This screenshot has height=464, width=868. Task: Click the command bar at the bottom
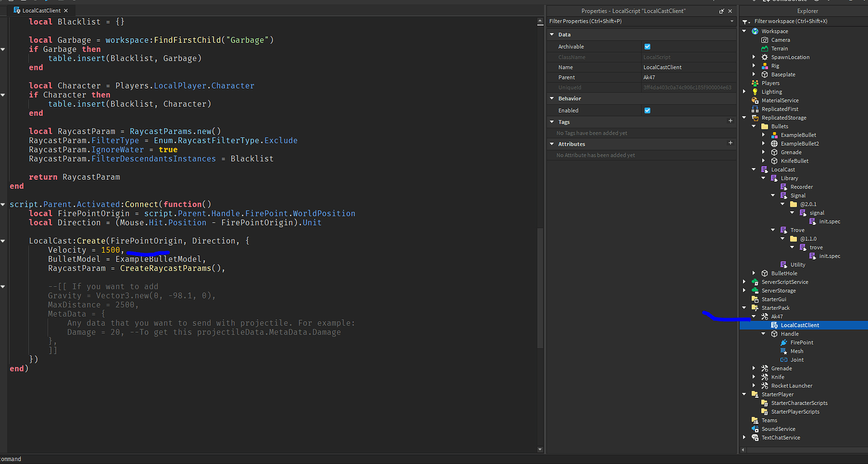pos(63,459)
